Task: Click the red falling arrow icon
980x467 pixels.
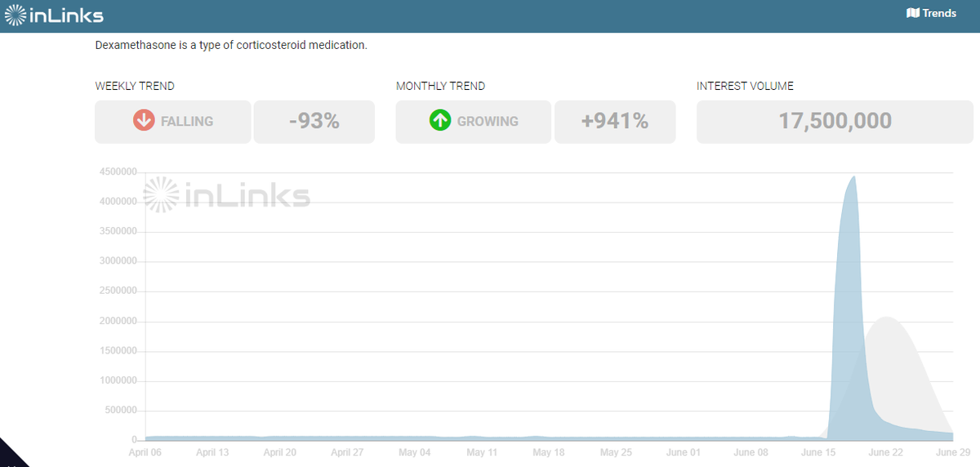Action: click(x=144, y=121)
